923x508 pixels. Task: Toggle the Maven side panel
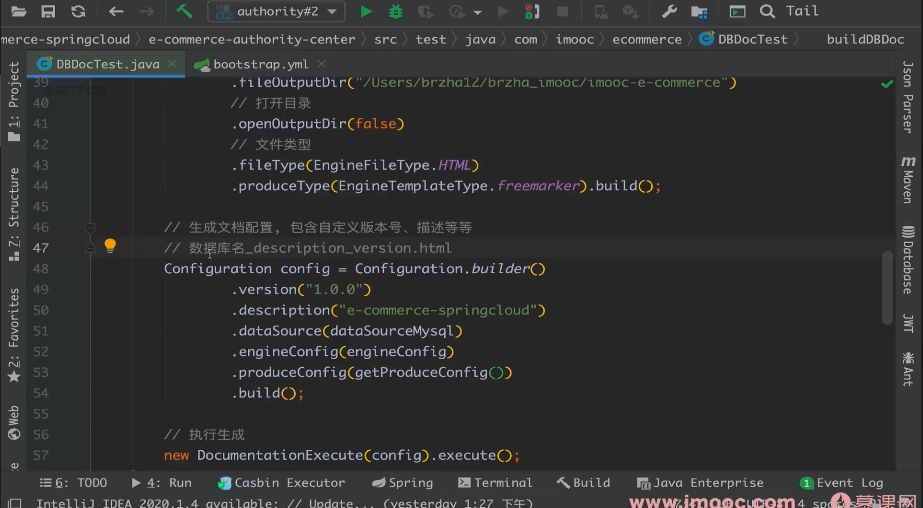coord(908,179)
